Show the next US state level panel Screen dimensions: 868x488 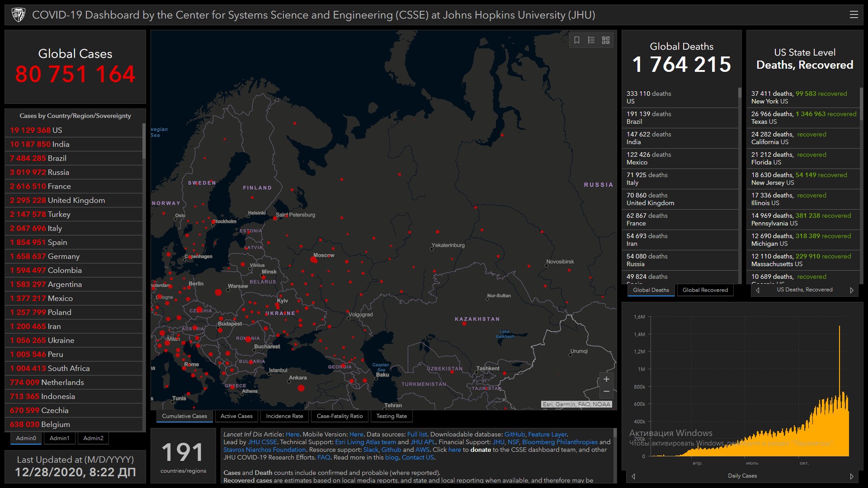[x=852, y=290]
